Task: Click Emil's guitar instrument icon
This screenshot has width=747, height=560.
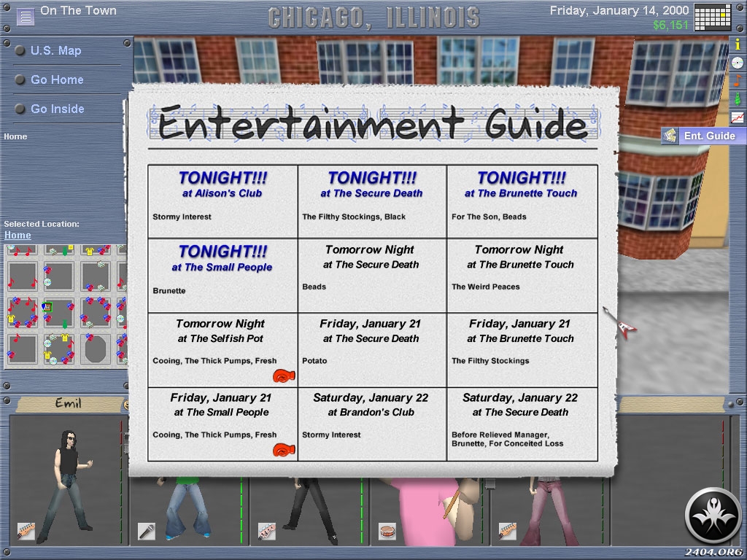Action: (26, 532)
